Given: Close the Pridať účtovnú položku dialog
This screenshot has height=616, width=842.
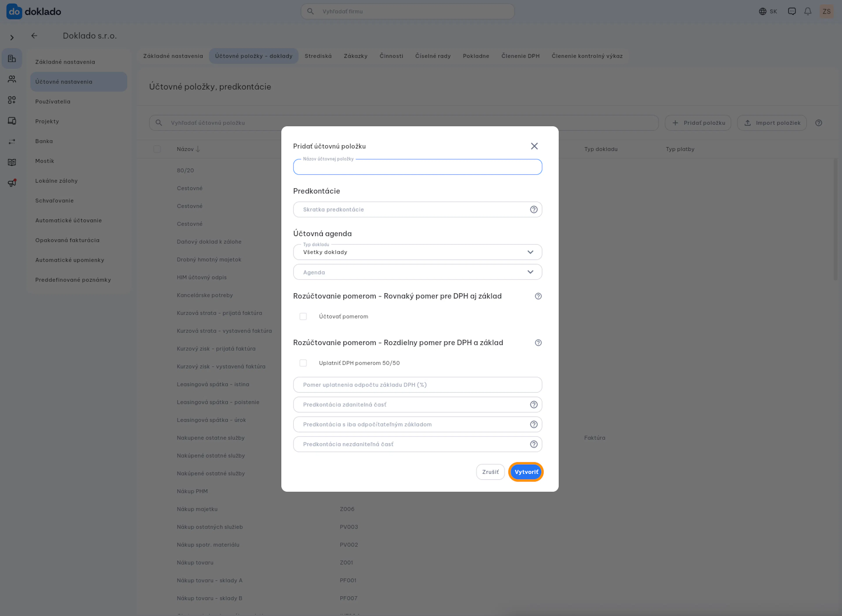Looking at the screenshot, I should pos(534,146).
